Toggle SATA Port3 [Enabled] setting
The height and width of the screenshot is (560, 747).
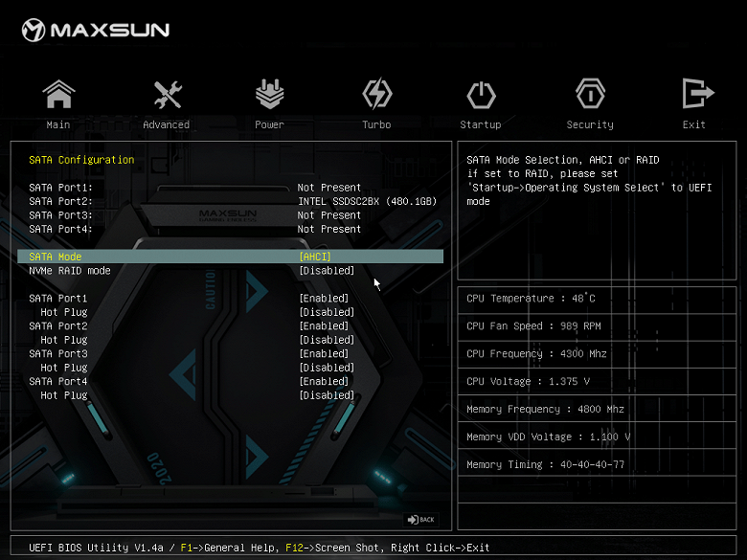(x=324, y=353)
